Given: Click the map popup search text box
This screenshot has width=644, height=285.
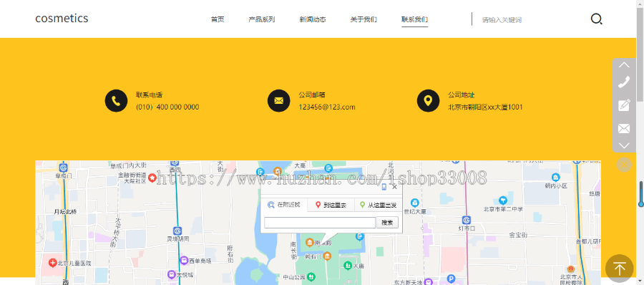Looking at the screenshot, I should 320,223.
